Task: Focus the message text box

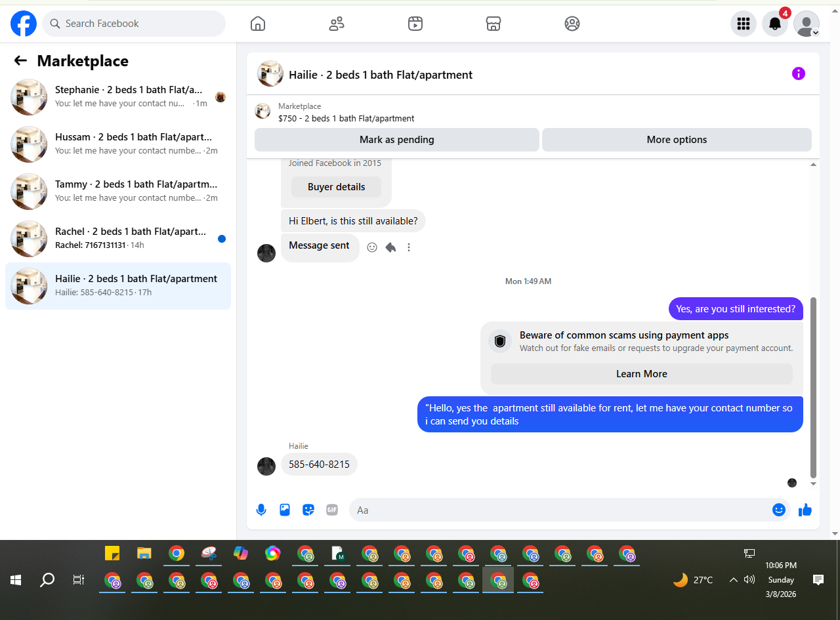Action: (x=561, y=510)
